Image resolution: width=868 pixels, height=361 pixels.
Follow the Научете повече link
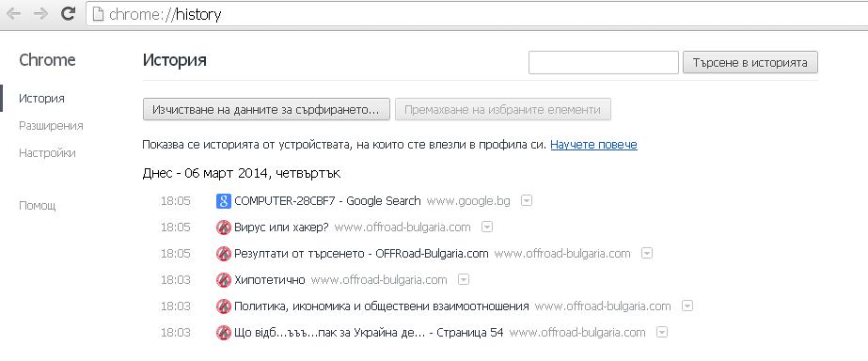(593, 145)
